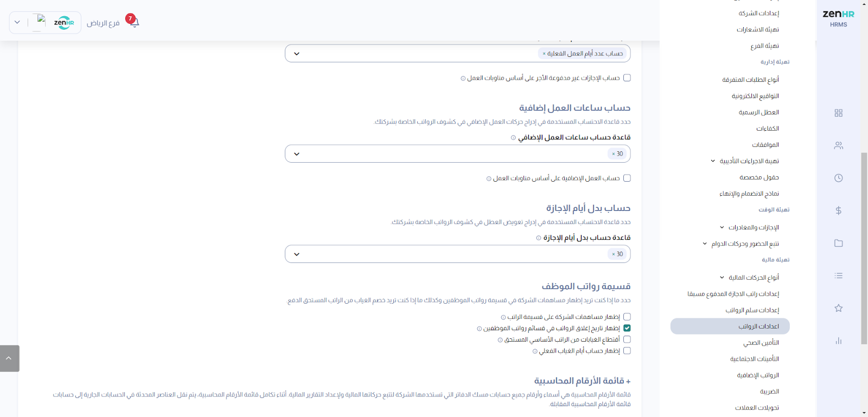This screenshot has width=868, height=417.
Task: Click the company logo thumbnail in header
Action: (x=64, y=22)
